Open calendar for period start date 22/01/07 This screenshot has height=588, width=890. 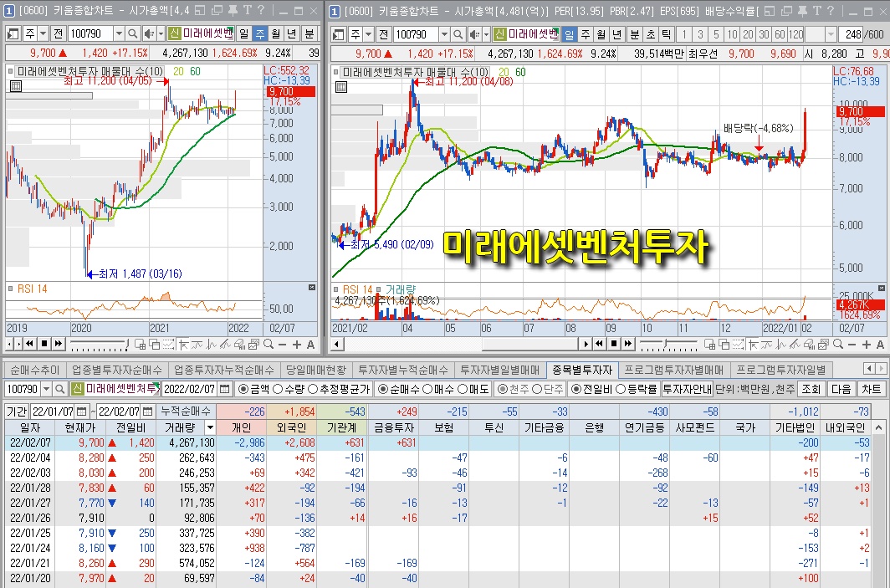(x=81, y=412)
